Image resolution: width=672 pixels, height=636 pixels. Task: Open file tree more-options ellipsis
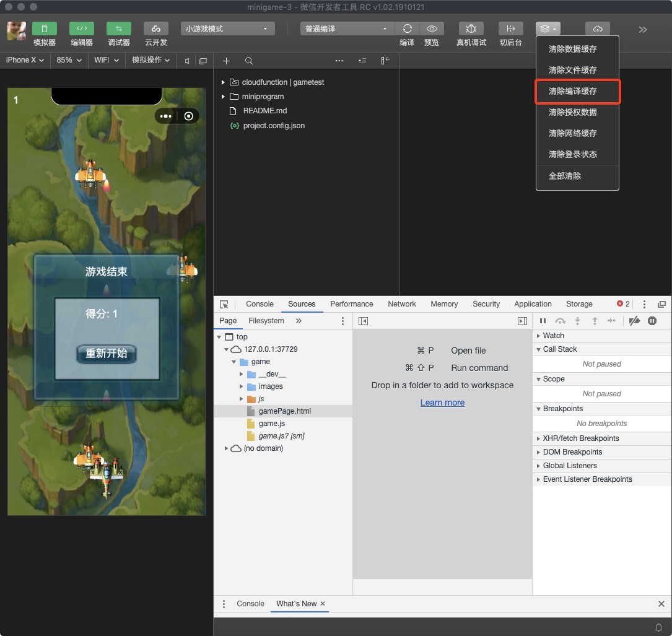[339, 61]
